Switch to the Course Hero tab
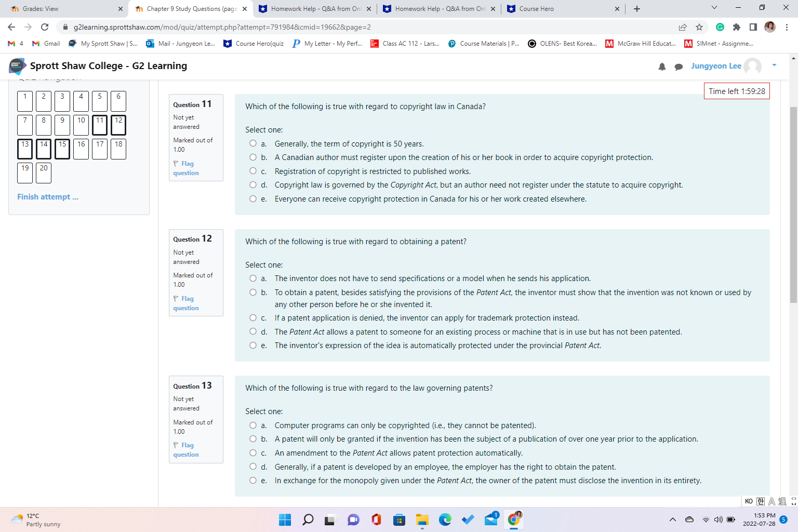 point(563,9)
